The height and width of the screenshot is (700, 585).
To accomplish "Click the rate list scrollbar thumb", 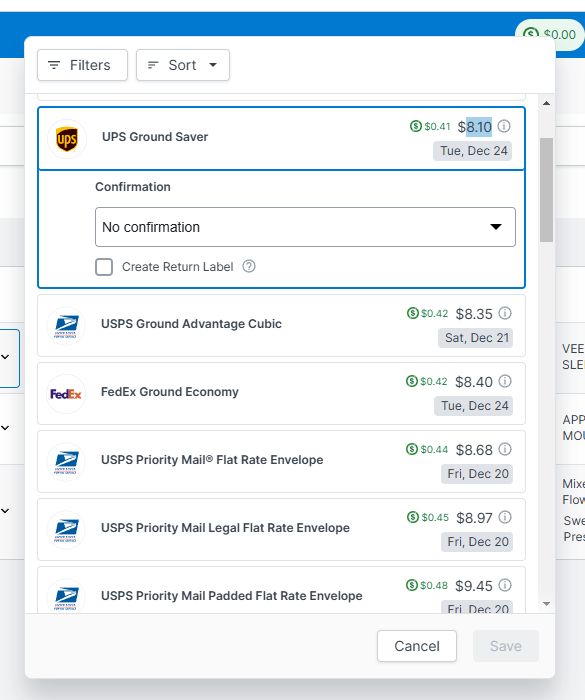I will (546, 190).
